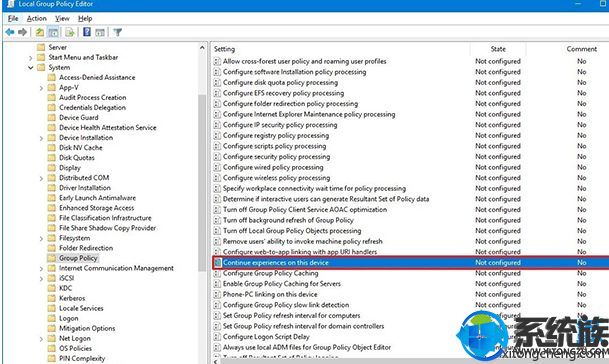Image resolution: width=609 pixels, height=364 pixels.
Task: Select OS Policies in the tree
Action: click(x=75, y=348)
